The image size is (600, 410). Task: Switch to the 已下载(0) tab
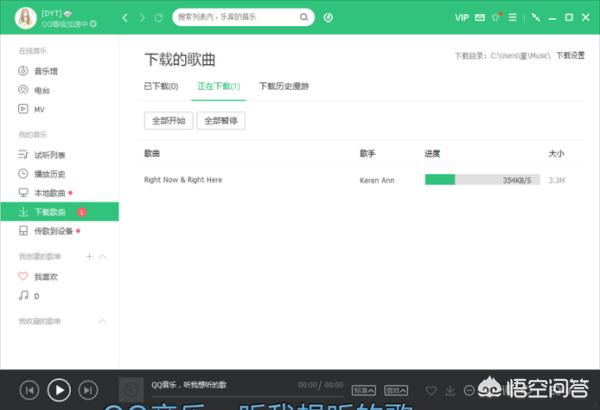coord(161,87)
